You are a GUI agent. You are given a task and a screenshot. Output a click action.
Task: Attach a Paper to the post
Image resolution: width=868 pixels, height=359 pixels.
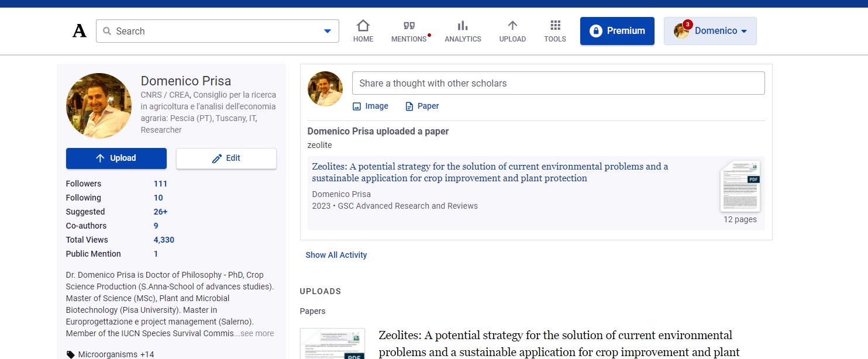click(x=422, y=106)
